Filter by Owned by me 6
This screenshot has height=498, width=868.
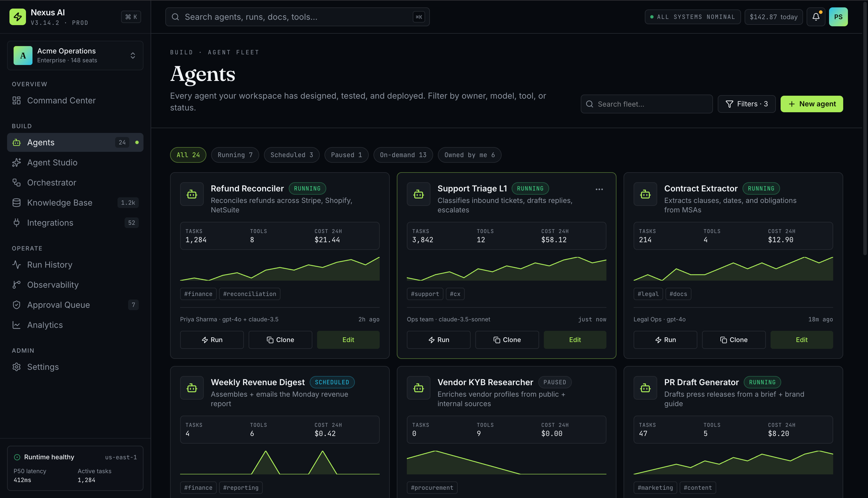point(469,155)
